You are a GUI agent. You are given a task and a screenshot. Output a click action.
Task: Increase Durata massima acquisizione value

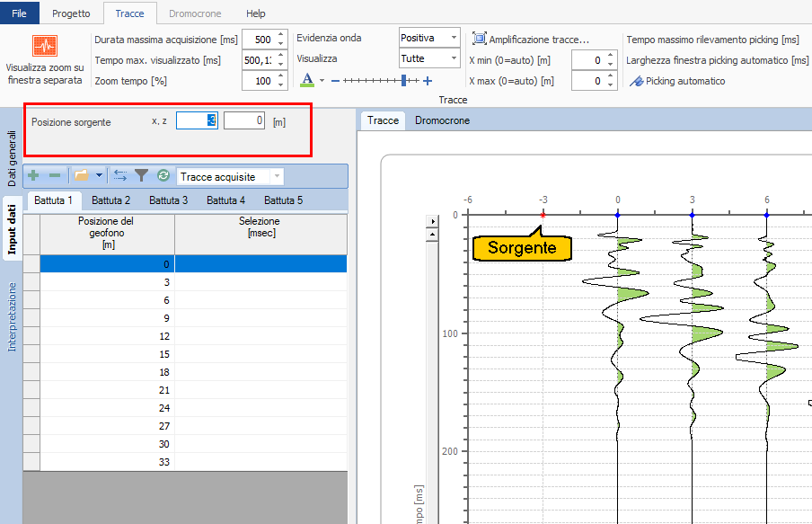280,35
